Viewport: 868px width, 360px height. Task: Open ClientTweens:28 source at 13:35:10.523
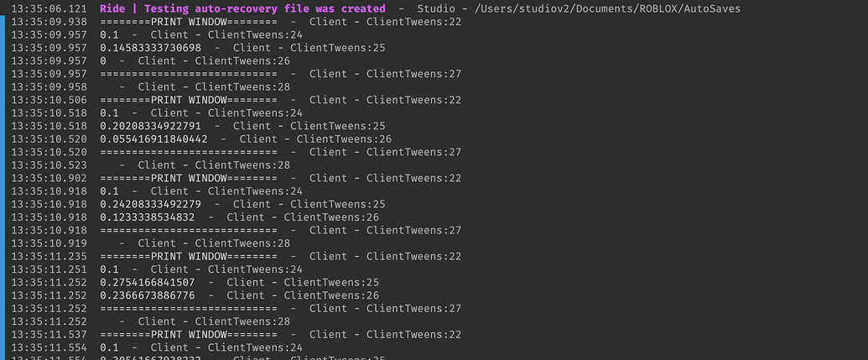pyautogui.click(x=242, y=165)
